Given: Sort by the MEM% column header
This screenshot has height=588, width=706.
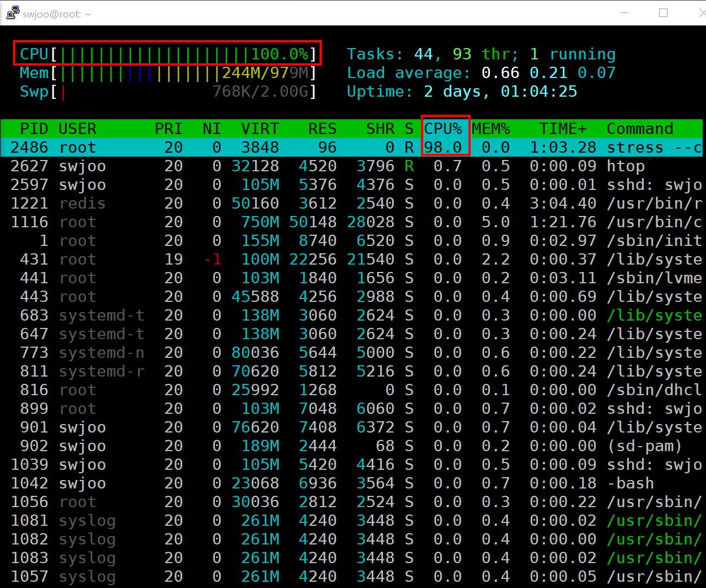Looking at the screenshot, I should click(x=491, y=128).
